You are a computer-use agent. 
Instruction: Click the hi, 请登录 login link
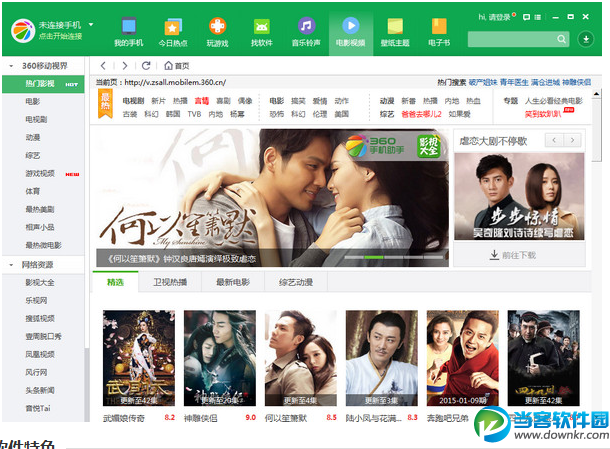pos(494,17)
